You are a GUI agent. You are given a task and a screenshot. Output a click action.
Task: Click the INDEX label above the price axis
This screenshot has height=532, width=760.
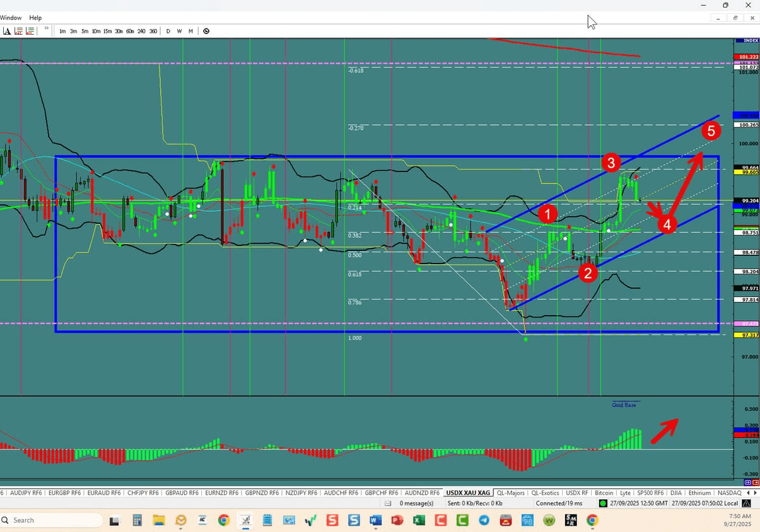click(x=747, y=40)
